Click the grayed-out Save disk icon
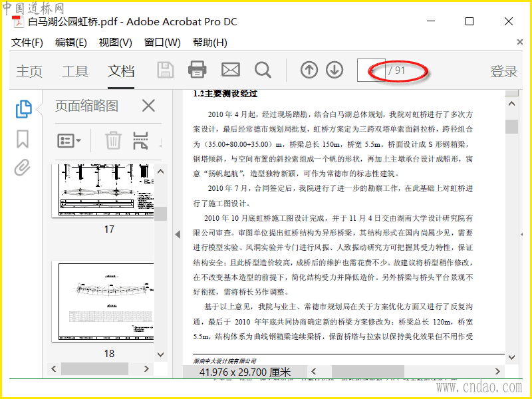Screen dimensions: 532x399 [x=166, y=70]
